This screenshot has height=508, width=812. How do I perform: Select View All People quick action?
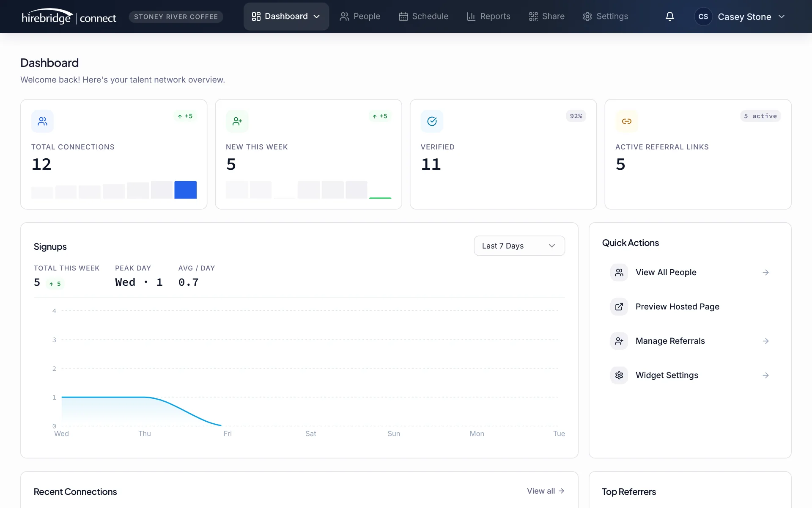[690, 272]
